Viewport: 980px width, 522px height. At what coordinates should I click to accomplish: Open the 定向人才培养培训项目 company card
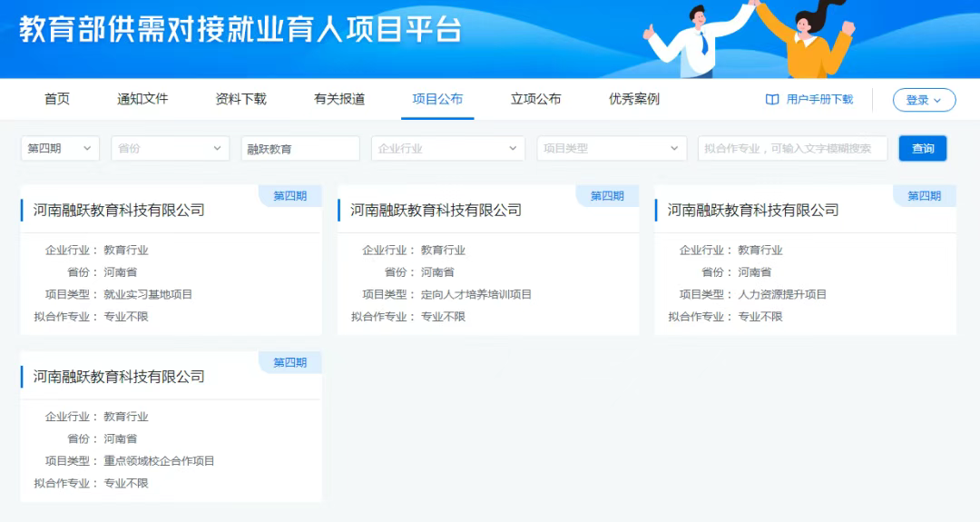pyautogui.click(x=488, y=260)
